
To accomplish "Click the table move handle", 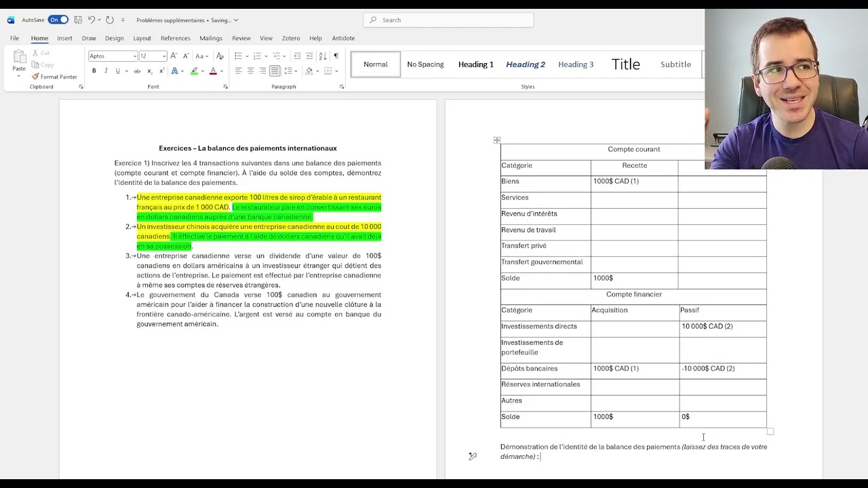I will (x=496, y=140).
